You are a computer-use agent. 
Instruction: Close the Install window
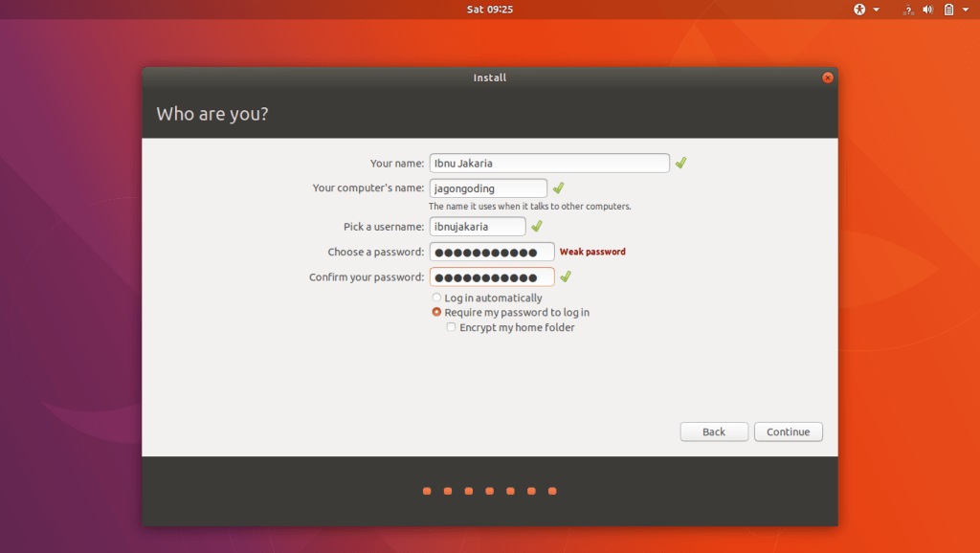pyautogui.click(x=828, y=77)
